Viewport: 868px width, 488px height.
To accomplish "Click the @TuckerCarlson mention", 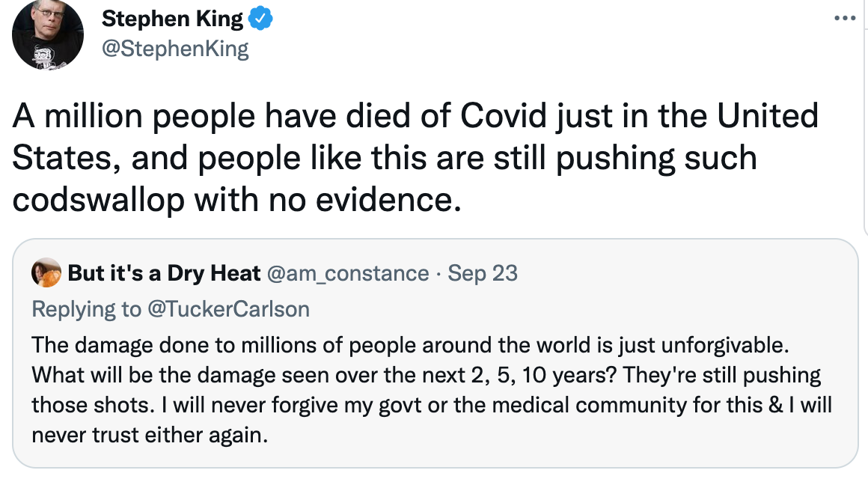I will (229, 309).
